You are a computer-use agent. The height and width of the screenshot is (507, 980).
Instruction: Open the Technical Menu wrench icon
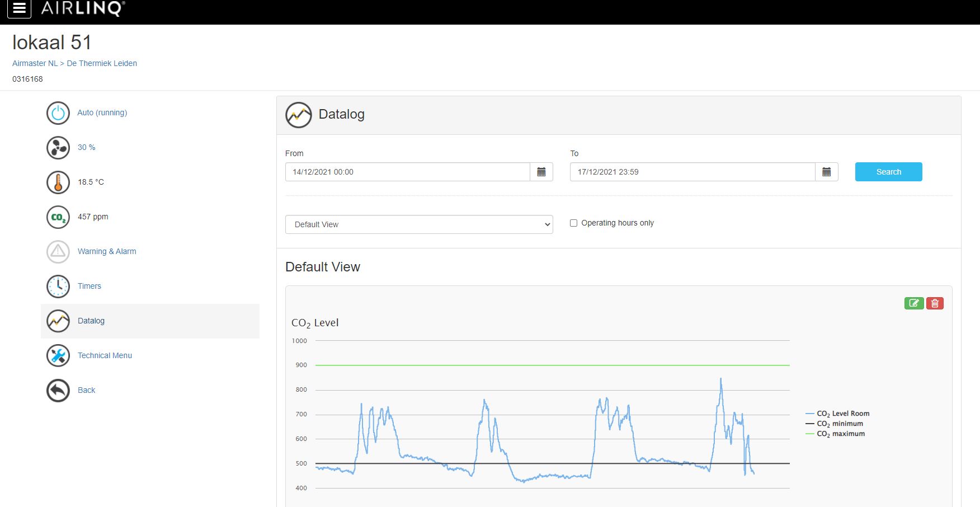[58, 356]
